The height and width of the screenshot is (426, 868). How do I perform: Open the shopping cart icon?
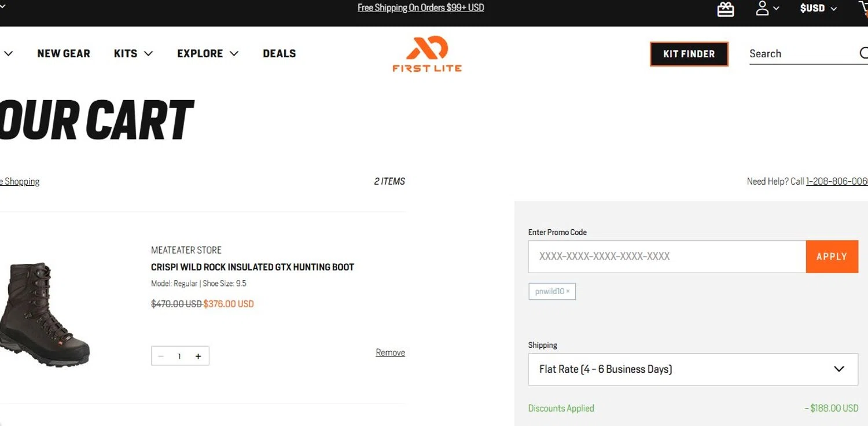pos(863,9)
